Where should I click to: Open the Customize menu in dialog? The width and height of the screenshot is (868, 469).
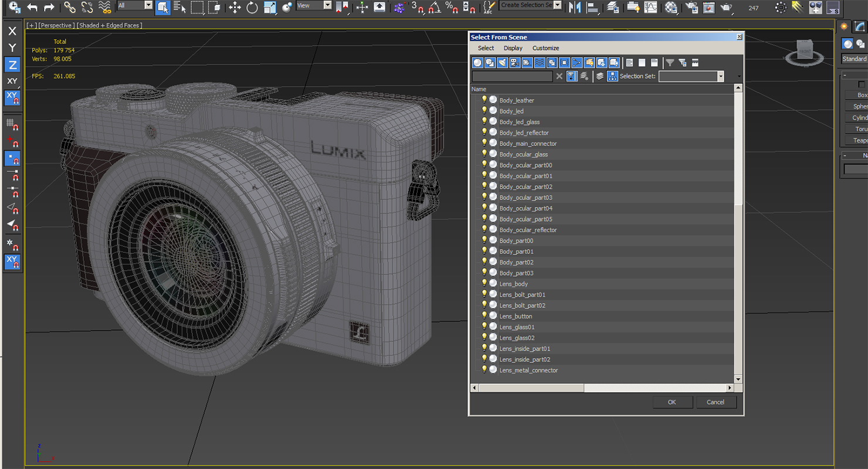point(546,48)
